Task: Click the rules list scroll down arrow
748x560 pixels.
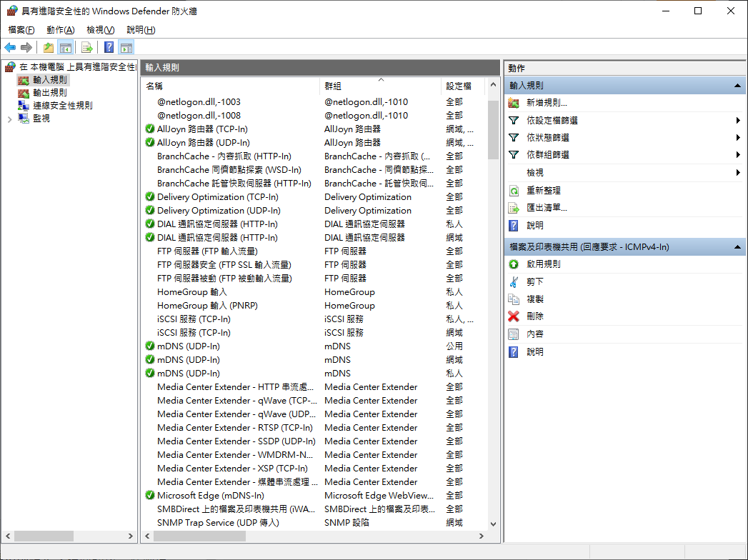Action: coord(493,524)
